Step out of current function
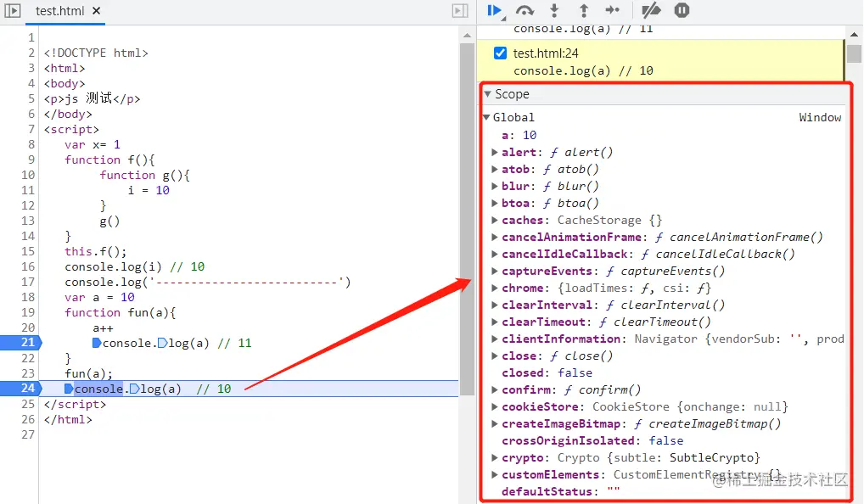 tap(584, 10)
